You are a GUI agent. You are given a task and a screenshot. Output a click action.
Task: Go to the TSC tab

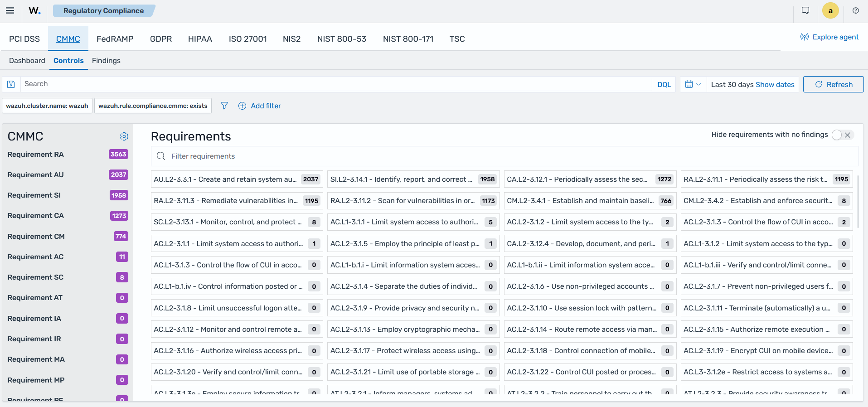457,39
